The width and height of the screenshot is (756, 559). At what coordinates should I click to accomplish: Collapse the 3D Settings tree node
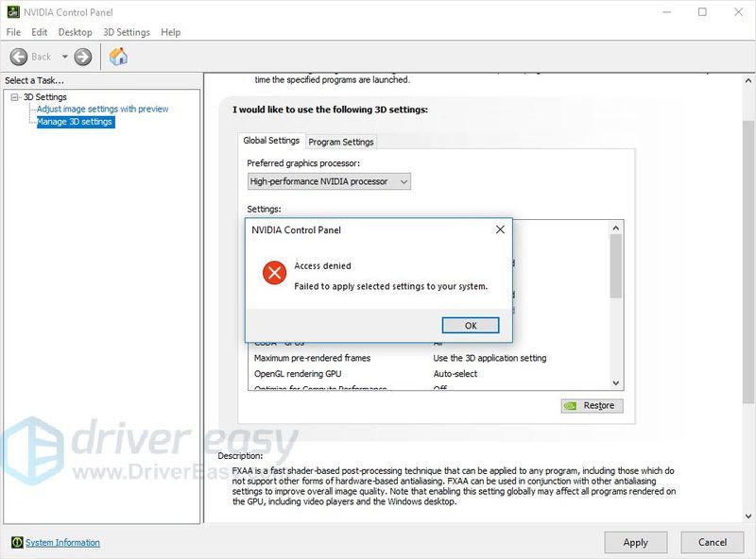(14, 97)
